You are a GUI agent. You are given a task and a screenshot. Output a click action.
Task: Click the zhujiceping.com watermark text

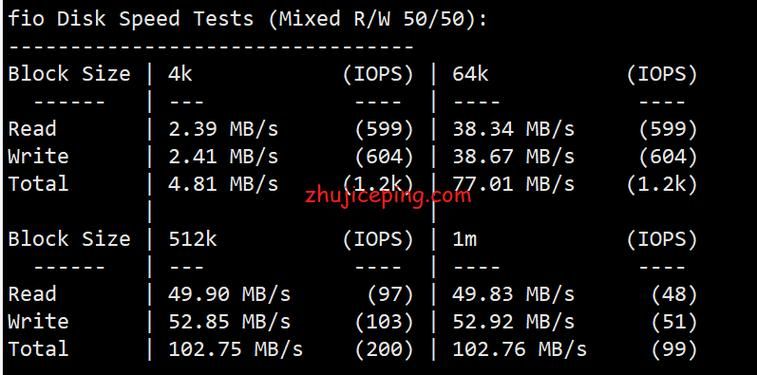388,195
